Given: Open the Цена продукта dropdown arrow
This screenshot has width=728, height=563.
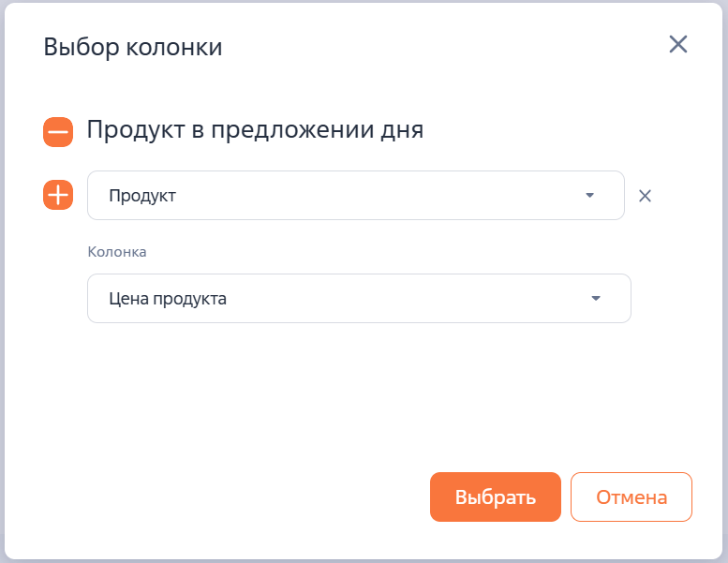Looking at the screenshot, I should pyautogui.click(x=595, y=299).
